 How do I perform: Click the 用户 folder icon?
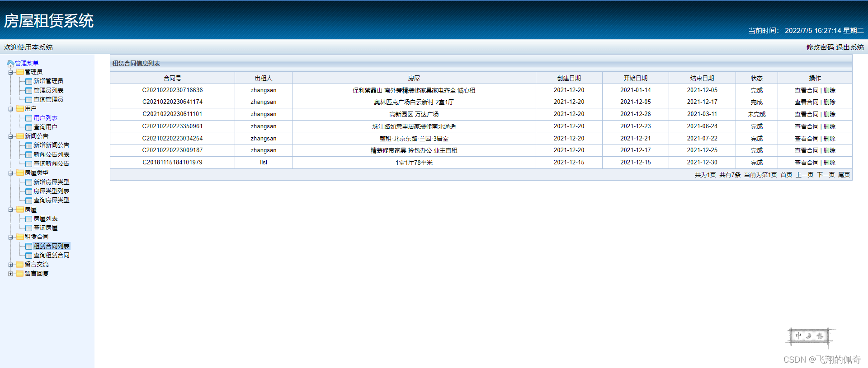click(20, 108)
